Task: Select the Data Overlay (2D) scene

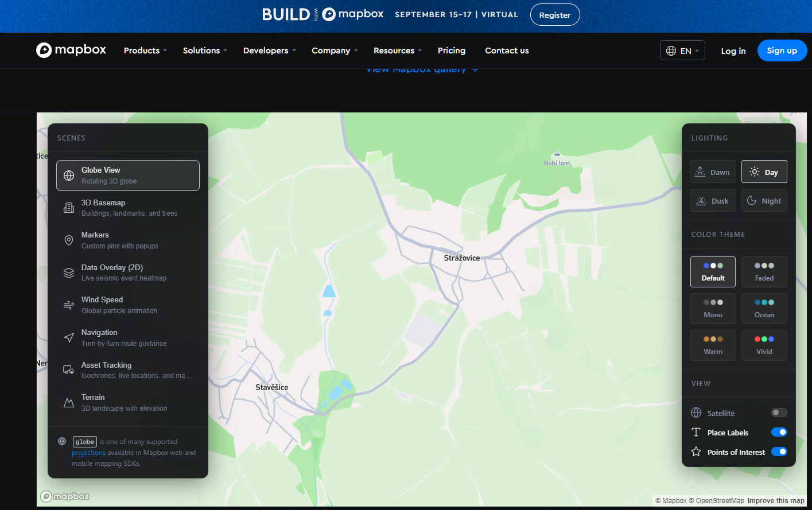Action: coord(128,272)
